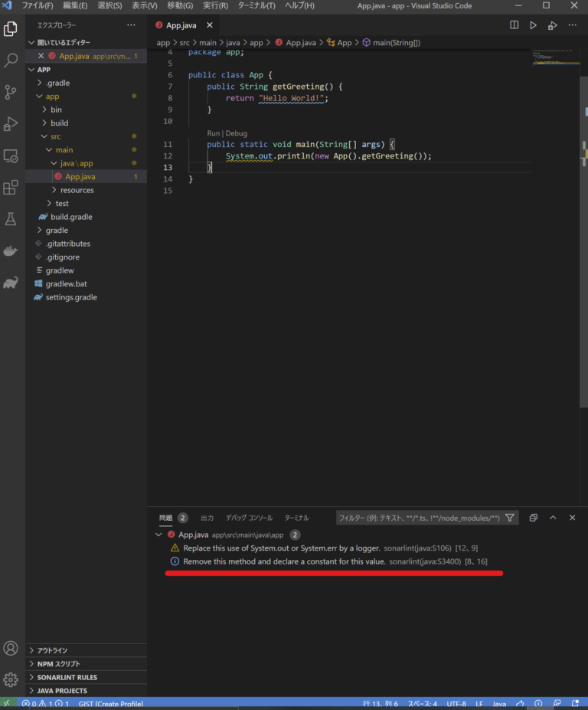Collapse the App.java problems group
Viewport: 588px width, 710px height.
(158, 535)
